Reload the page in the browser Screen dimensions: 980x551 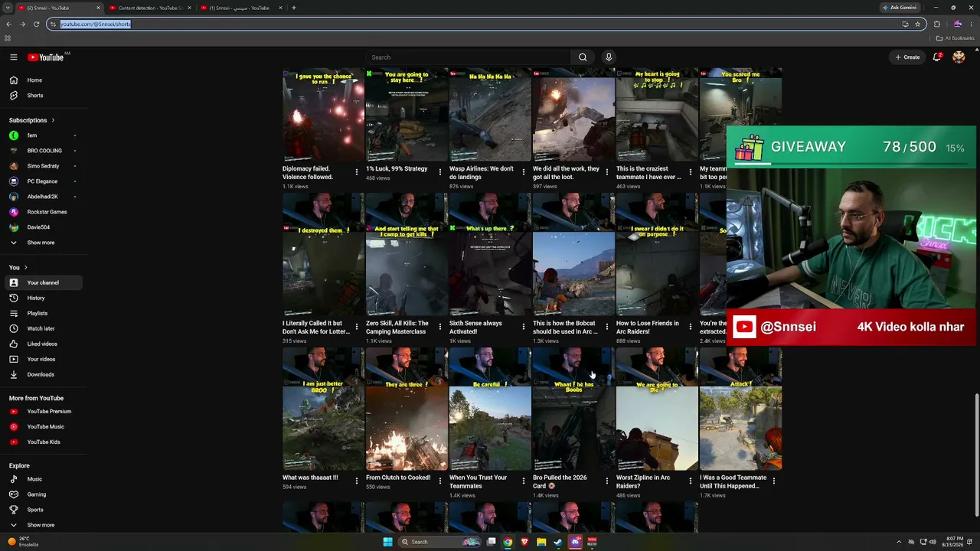click(x=36, y=24)
